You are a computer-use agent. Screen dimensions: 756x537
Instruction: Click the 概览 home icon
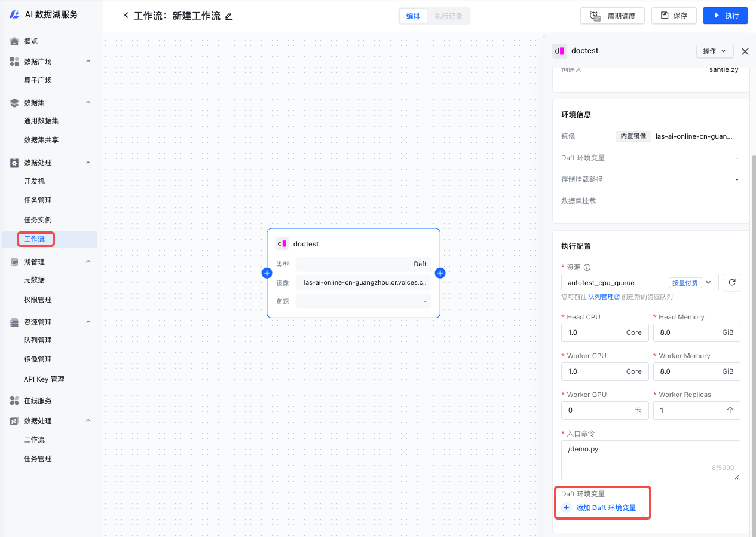pyautogui.click(x=14, y=41)
